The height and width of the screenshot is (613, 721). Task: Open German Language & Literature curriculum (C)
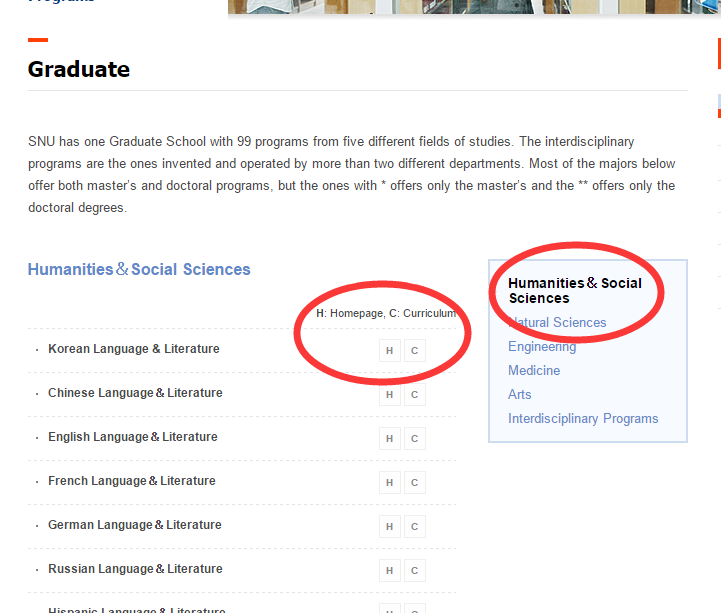tap(415, 527)
